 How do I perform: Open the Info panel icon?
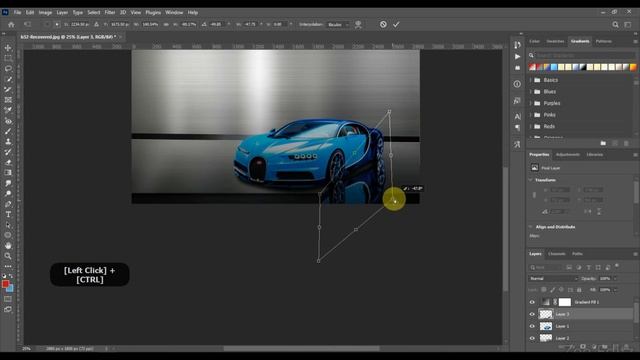click(x=517, y=84)
